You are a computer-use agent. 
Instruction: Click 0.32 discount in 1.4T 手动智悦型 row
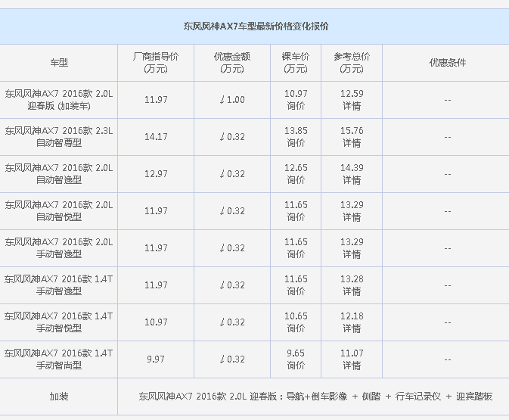232,322
